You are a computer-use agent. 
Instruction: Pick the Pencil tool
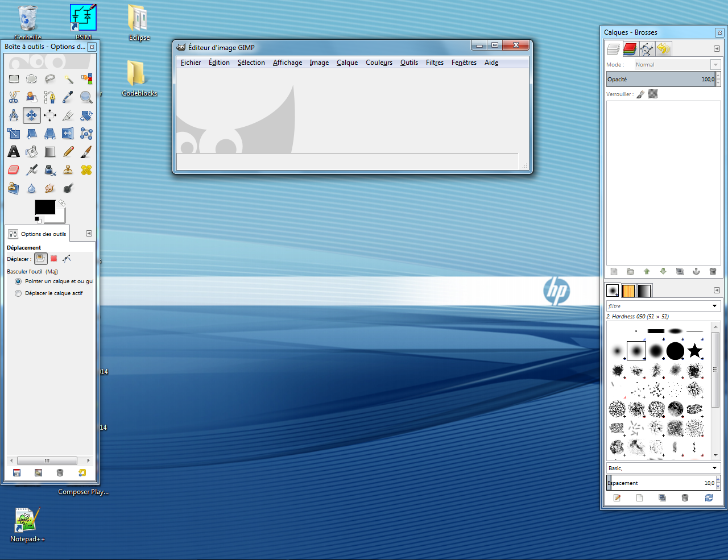tap(68, 152)
